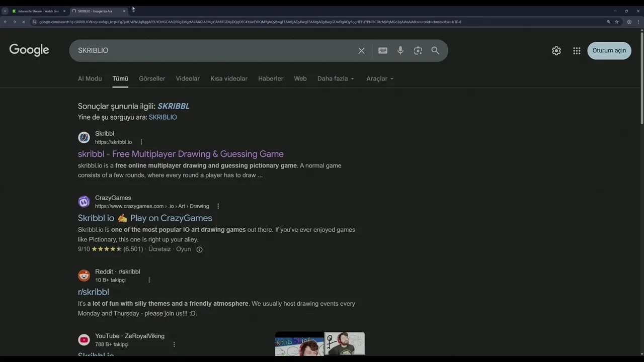Click the '10 B+ takipçi' text

pyautogui.click(x=110, y=280)
